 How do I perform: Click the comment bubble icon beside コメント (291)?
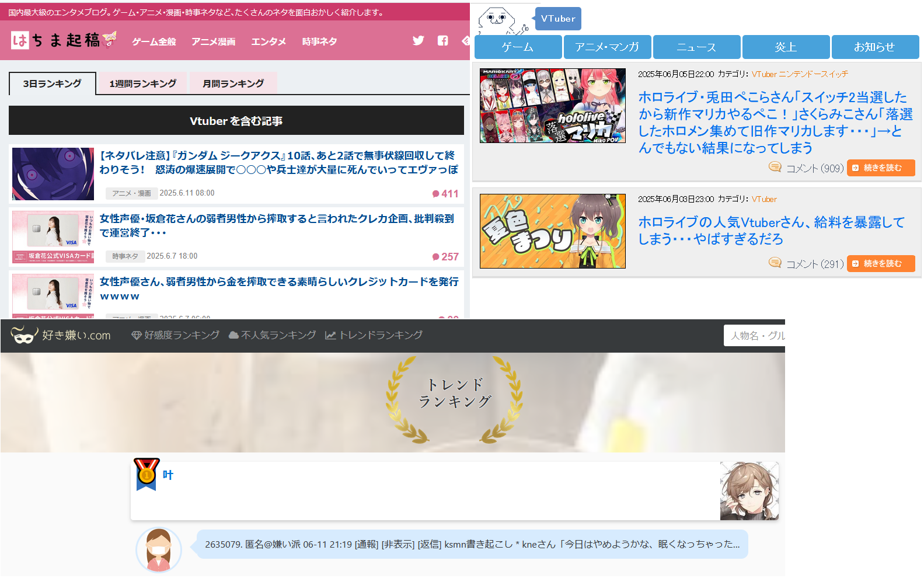click(x=775, y=263)
